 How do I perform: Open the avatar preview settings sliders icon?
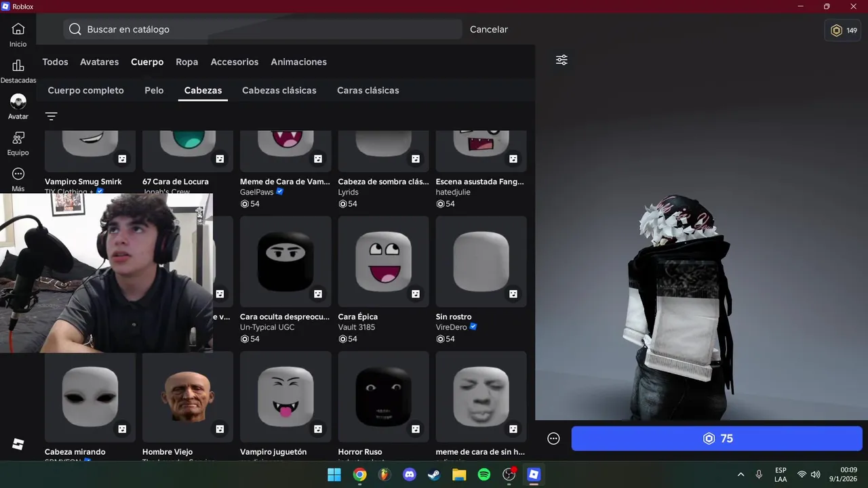pyautogui.click(x=561, y=60)
